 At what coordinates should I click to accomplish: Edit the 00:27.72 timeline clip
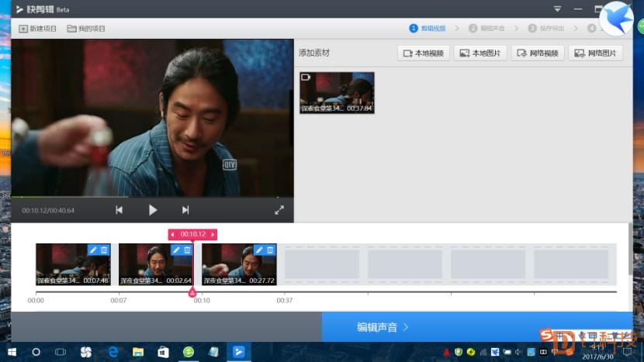[x=259, y=250]
